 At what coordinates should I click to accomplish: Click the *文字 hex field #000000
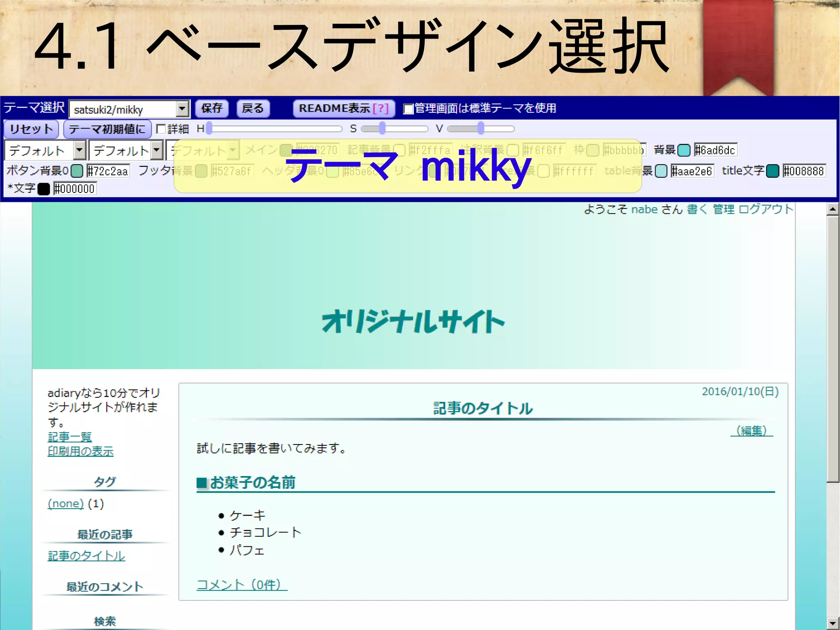pos(75,189)
